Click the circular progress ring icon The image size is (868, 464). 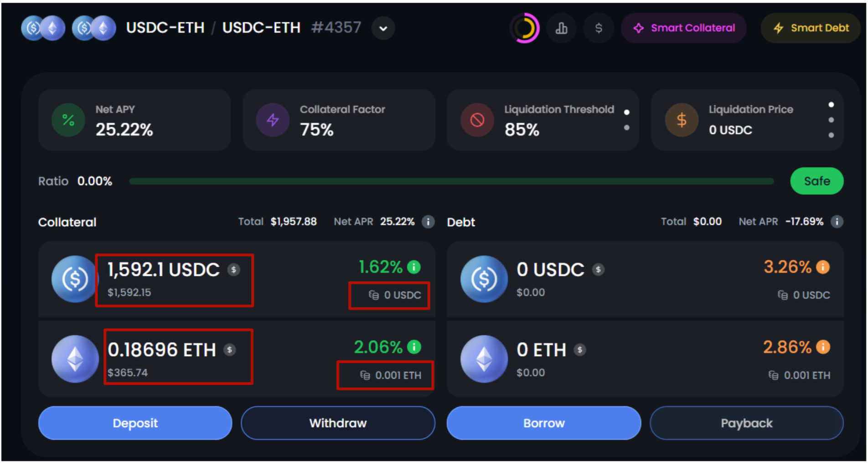(x=524, y=28)
